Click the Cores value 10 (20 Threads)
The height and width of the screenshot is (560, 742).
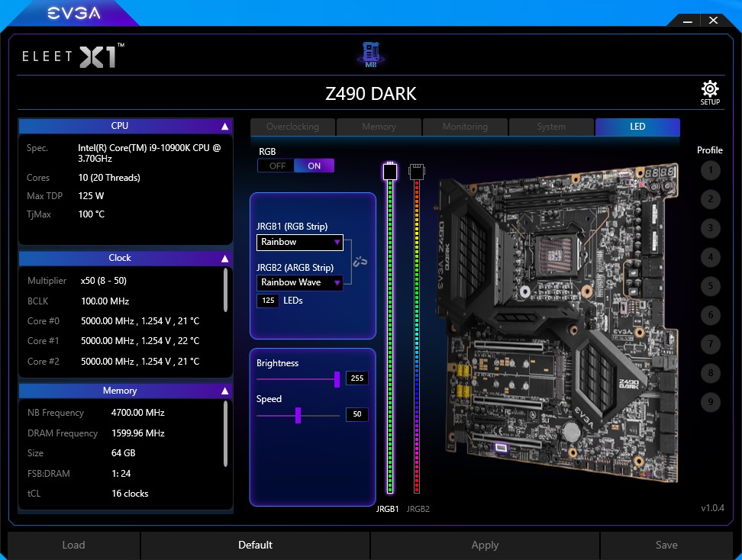[109, 178]
